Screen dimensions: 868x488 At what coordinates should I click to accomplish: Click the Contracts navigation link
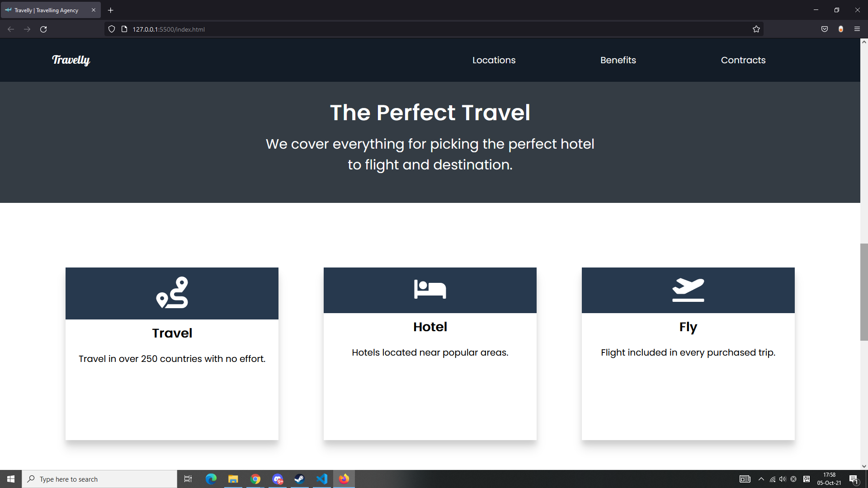point(743,60)
